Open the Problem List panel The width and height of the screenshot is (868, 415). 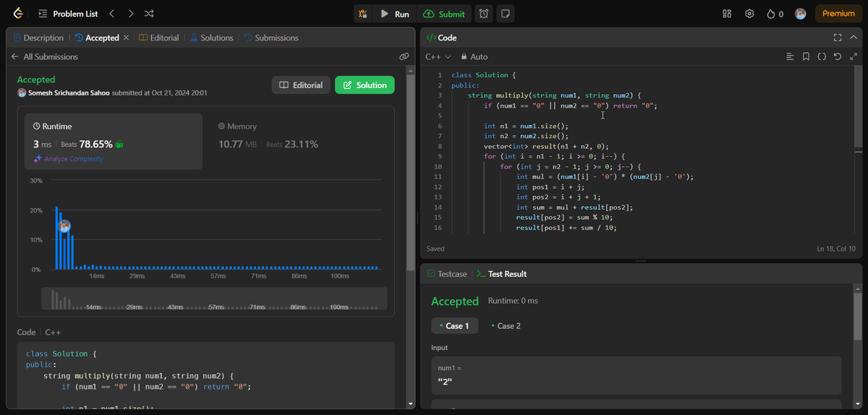69,14
